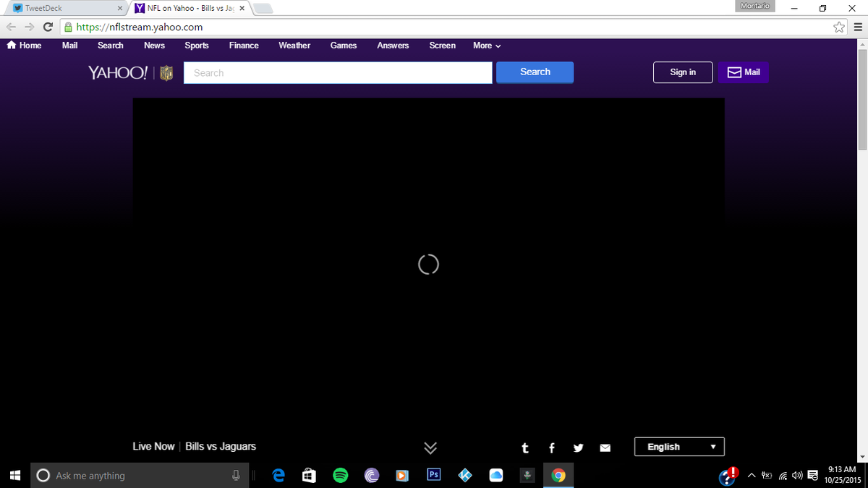Open the purple Mail button
The width and height of the screenshot is (868, 488).
744,72
